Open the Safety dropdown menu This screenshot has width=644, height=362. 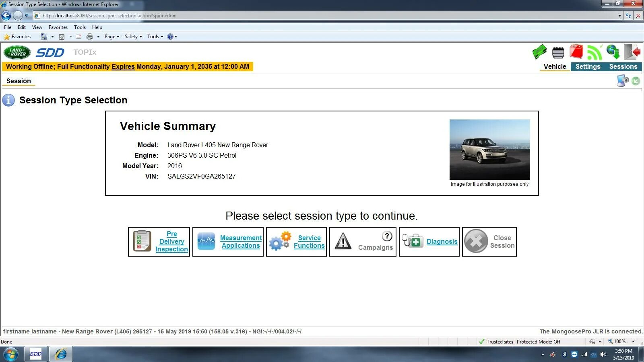pyautogui.click(x=133, y=37)
